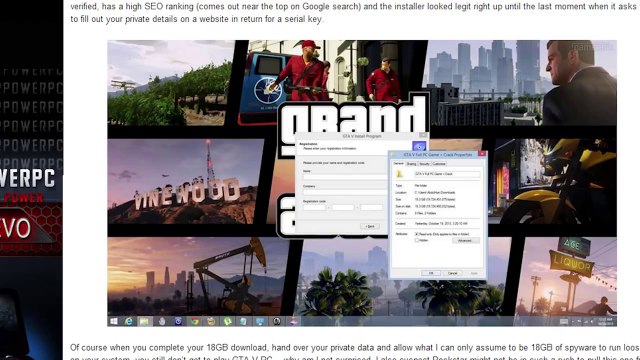This screenshot has width=640, height=360.
Task: Click the folder name field in Properties
Action: (x=447, y=174)
